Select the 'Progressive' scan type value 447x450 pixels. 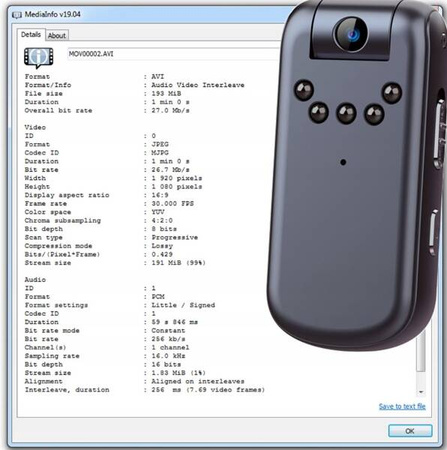175,237
